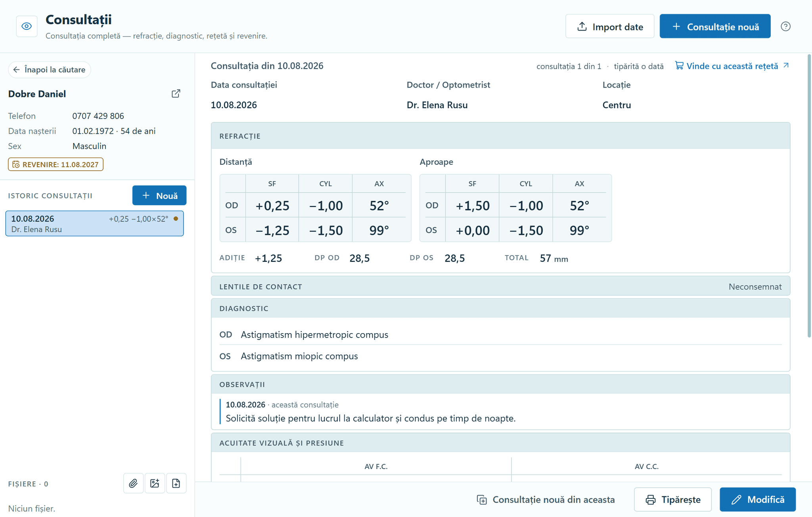Add a document with the file-plus icon
Viewport: 812px width, 517px height.
click(x=176, y=483)
